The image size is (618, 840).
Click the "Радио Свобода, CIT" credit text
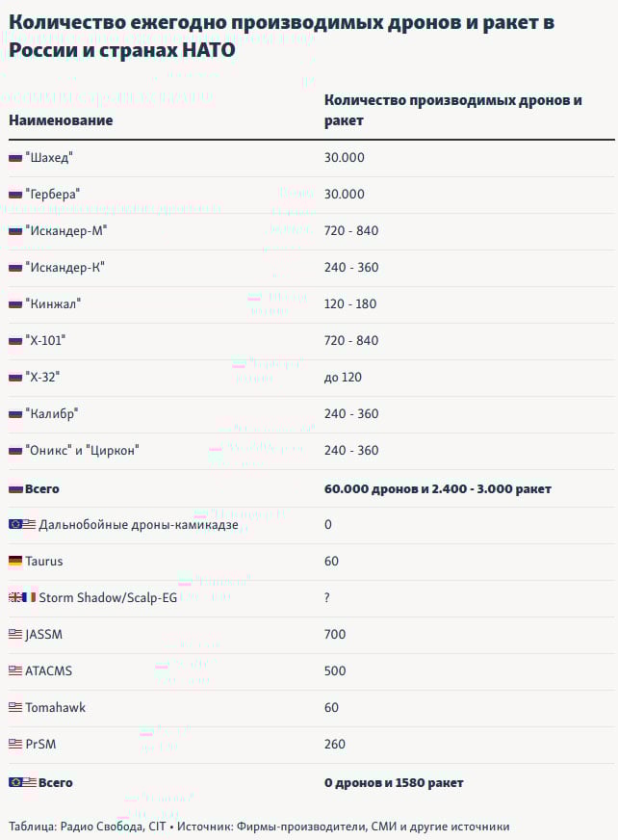(x=113, y=827)
